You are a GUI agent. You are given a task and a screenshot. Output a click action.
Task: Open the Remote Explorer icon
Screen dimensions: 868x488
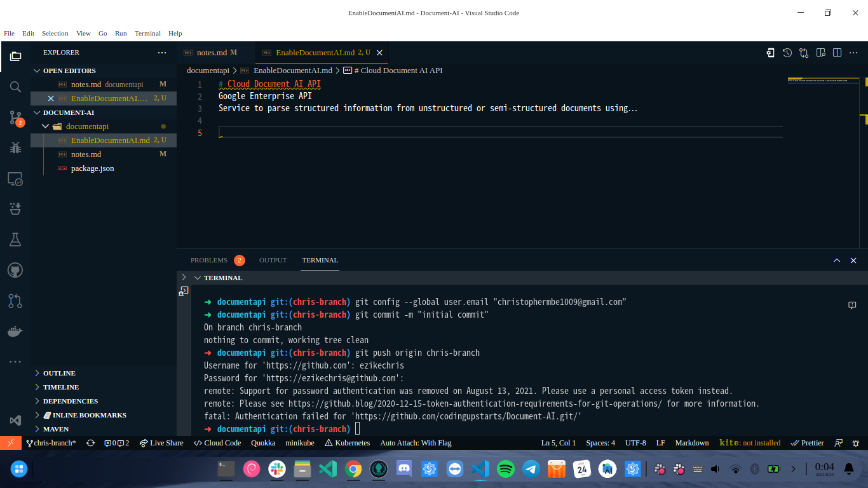(15, 179)
